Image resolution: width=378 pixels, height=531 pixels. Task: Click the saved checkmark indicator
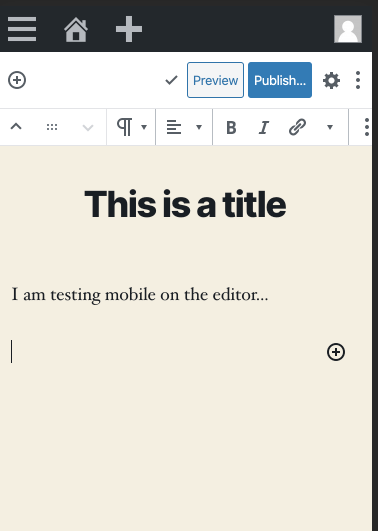(x=171, y=80)
